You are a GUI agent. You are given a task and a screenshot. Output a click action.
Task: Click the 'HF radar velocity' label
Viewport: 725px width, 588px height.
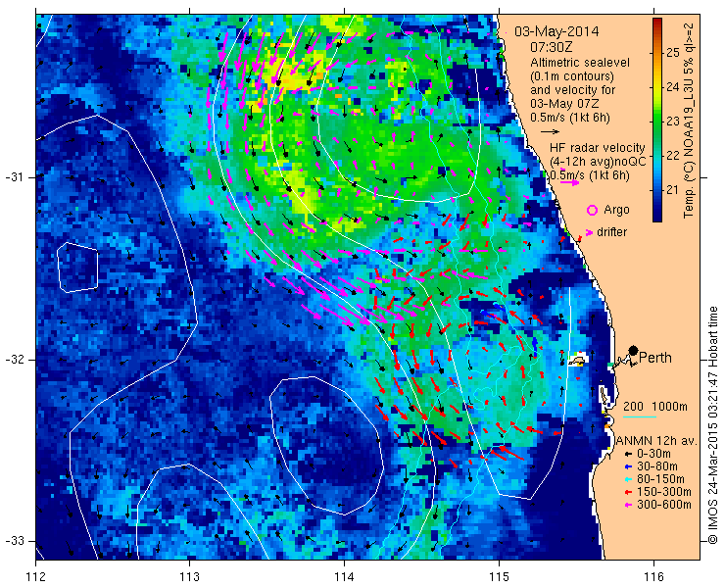click(x=598, y=148)
